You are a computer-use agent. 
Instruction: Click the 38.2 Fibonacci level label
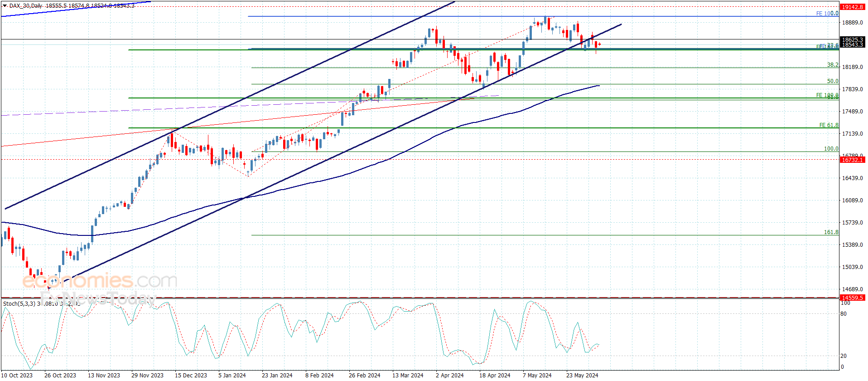[833, 65]
